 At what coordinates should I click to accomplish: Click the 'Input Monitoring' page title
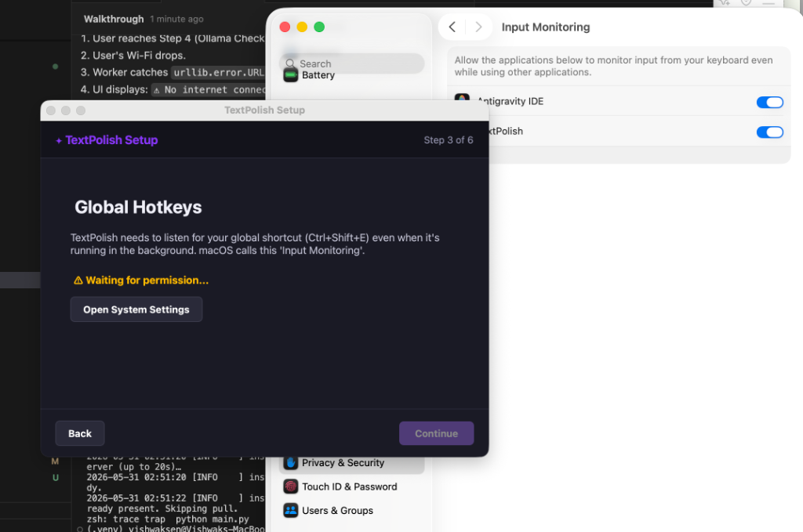546,27
